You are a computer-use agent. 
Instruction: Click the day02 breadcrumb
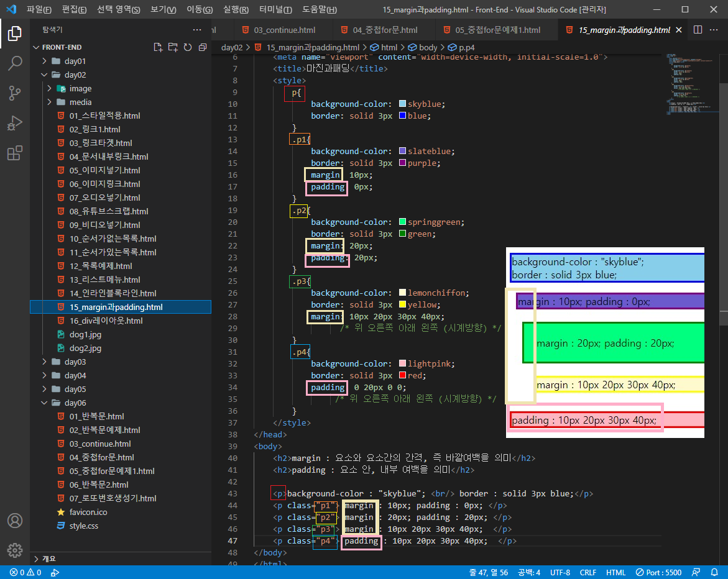point(232,47)
